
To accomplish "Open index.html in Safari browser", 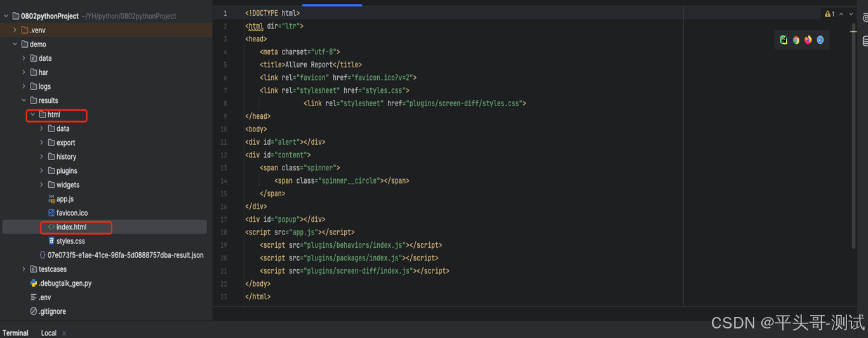I will [820, 39].
